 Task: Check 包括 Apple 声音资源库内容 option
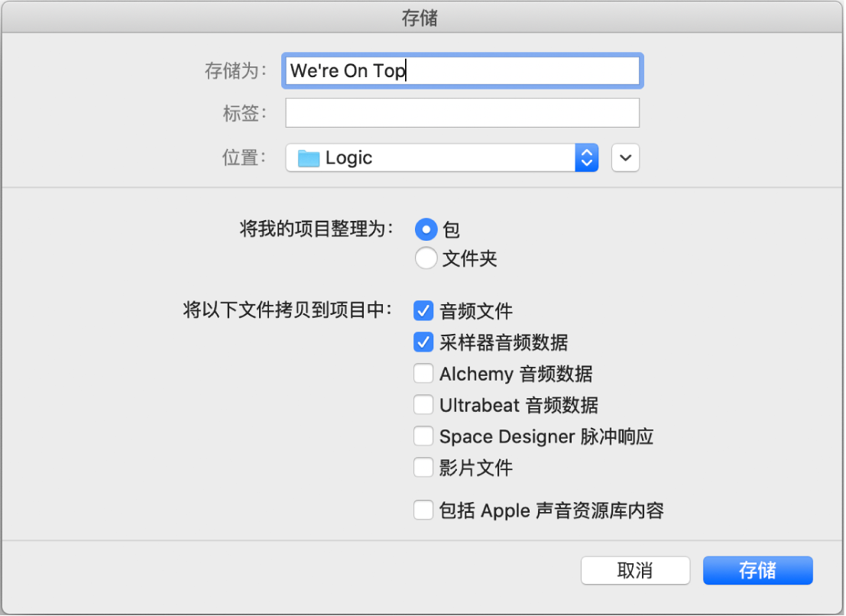click(x=423, y=510)
